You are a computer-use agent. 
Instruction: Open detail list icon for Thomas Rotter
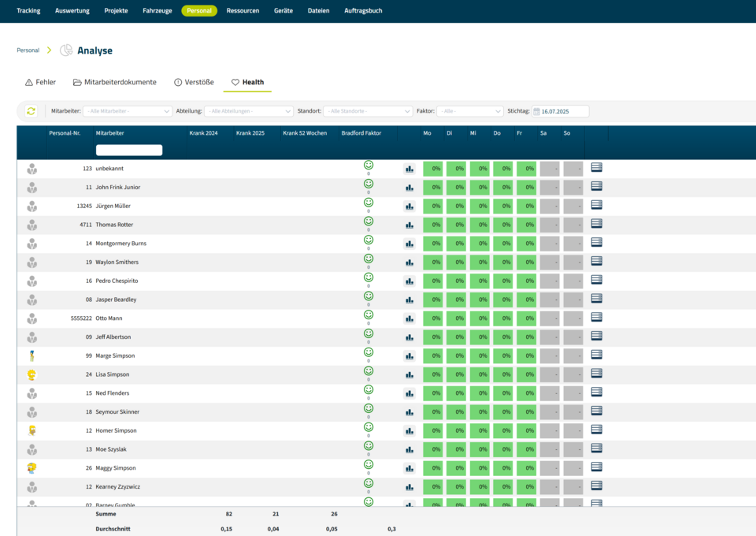pyautogui.click(x=596, y=224)
